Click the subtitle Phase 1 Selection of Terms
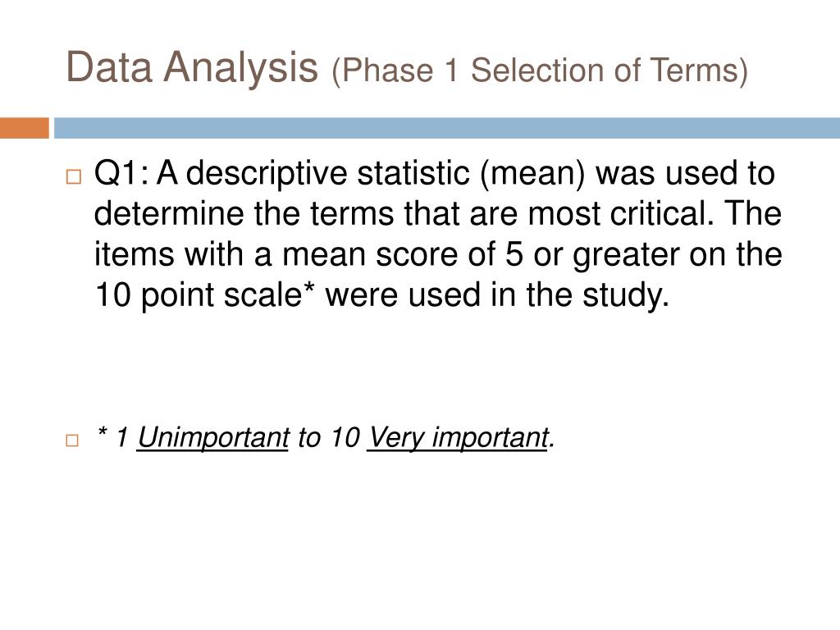Screen dimensions: 840x630 pos(540,71)
